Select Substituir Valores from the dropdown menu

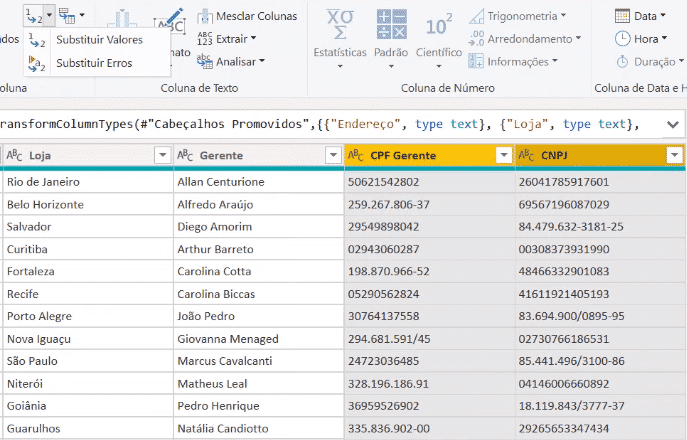99,40
